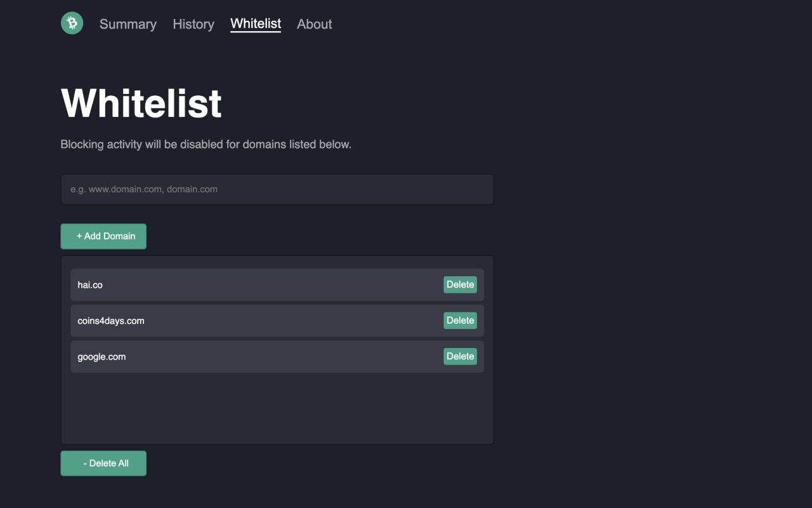Click the hai.co domain name text
This screenshot has height=508, width=812.
coord(90,285)
